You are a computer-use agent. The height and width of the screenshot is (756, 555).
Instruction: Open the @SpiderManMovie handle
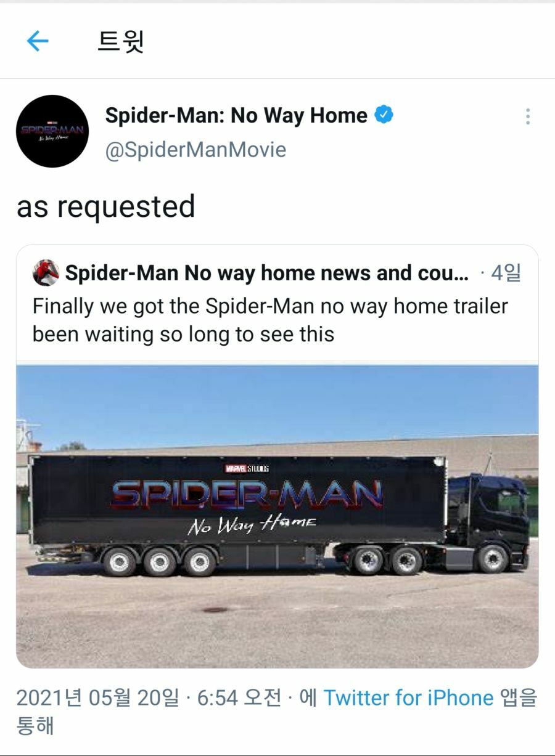pyautogui.click(x=195, y=150)
